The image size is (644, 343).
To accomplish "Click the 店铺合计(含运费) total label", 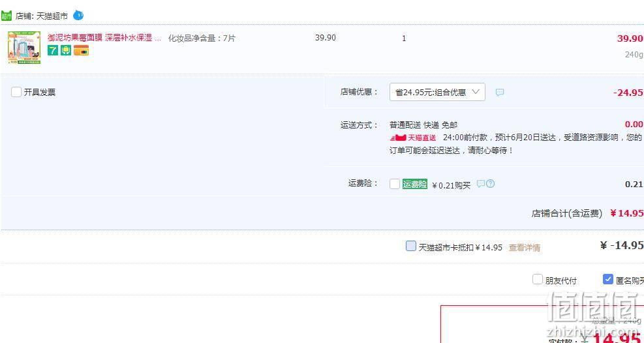I will coord(567,213).
